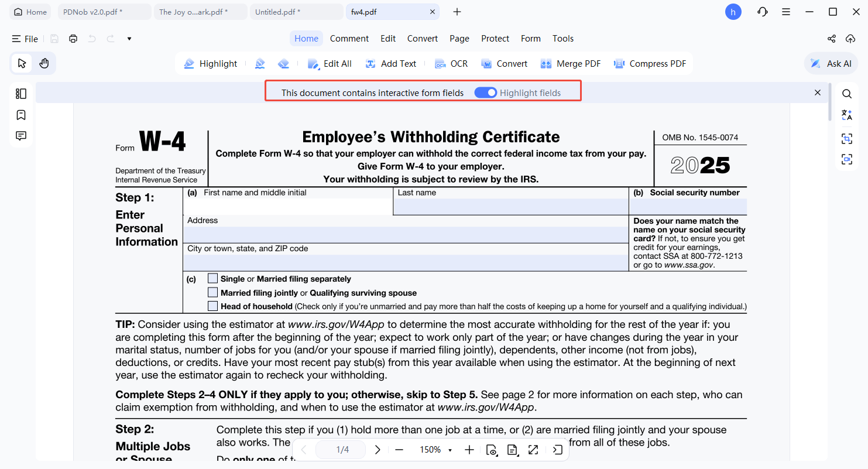
Task: Click the Ask AI button
Action: click(x=831, y=63)
